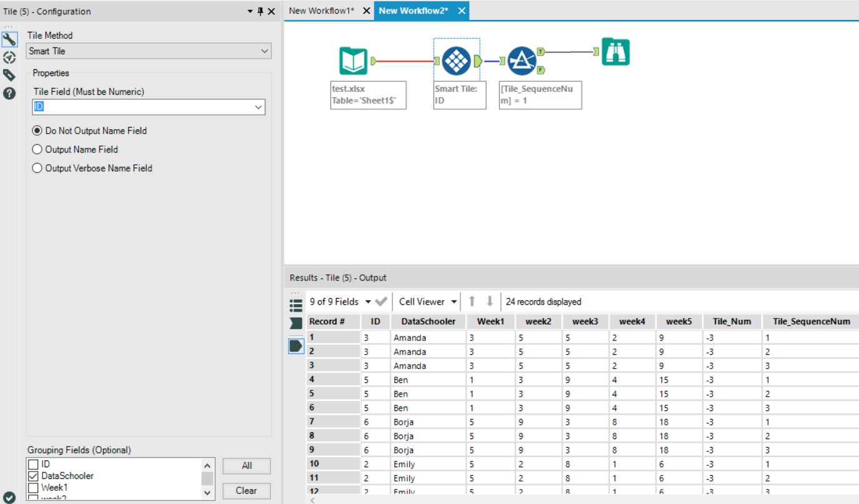Click the Browse tool binoculars icon
Screen dimensions: 859x504
pos(615,52)
